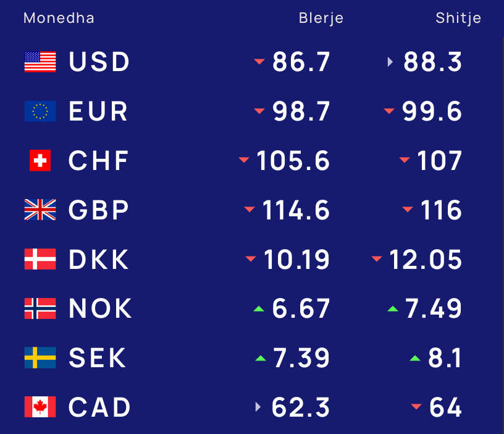Click the United States flag icon
Screen dimensions: 504x434
[40, 62]
